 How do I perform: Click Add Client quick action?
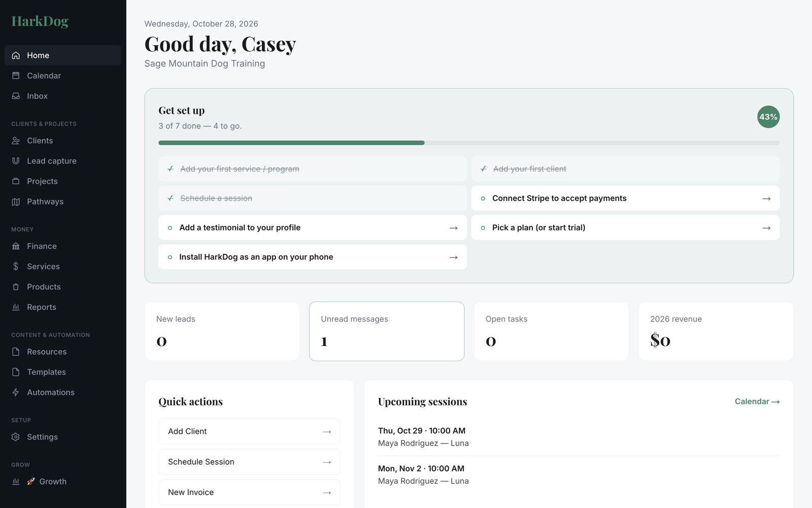(x=249, y=431)
